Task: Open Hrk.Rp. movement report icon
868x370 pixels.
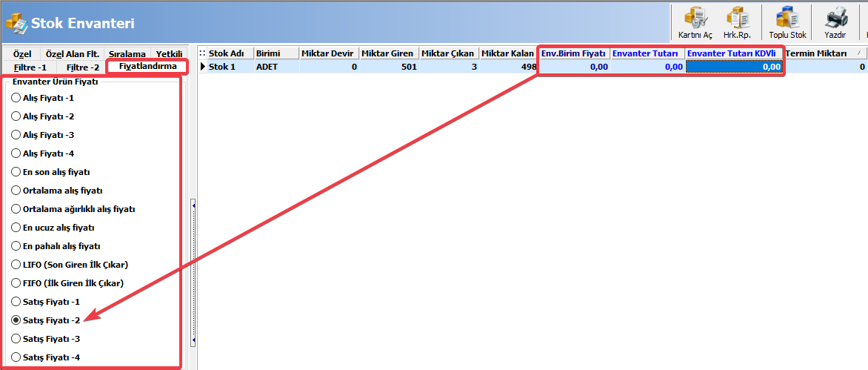Action: coord(736,23)
